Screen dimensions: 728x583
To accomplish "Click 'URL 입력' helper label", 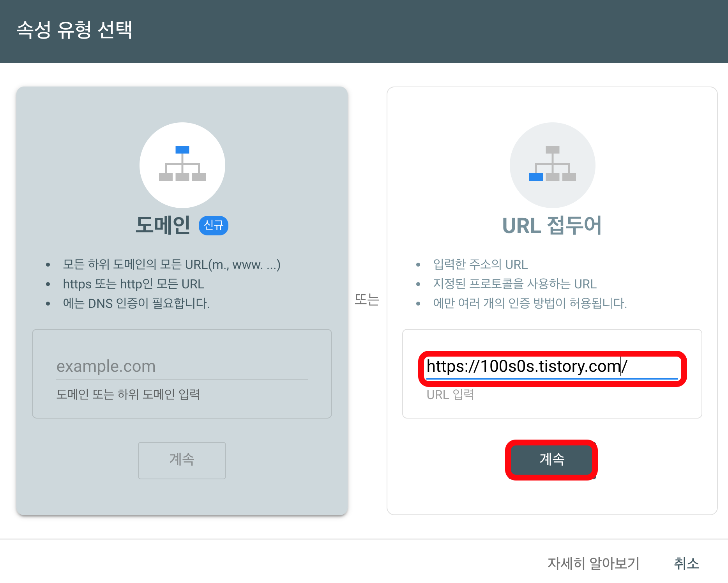I will [450, 394].
